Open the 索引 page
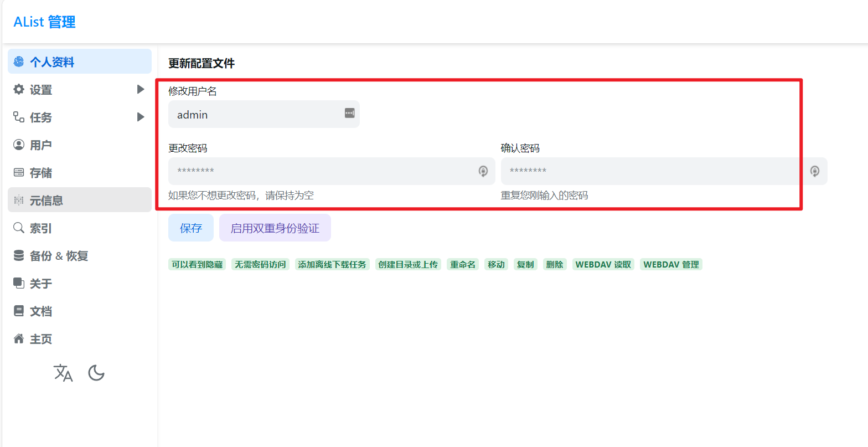 point(80,228)
